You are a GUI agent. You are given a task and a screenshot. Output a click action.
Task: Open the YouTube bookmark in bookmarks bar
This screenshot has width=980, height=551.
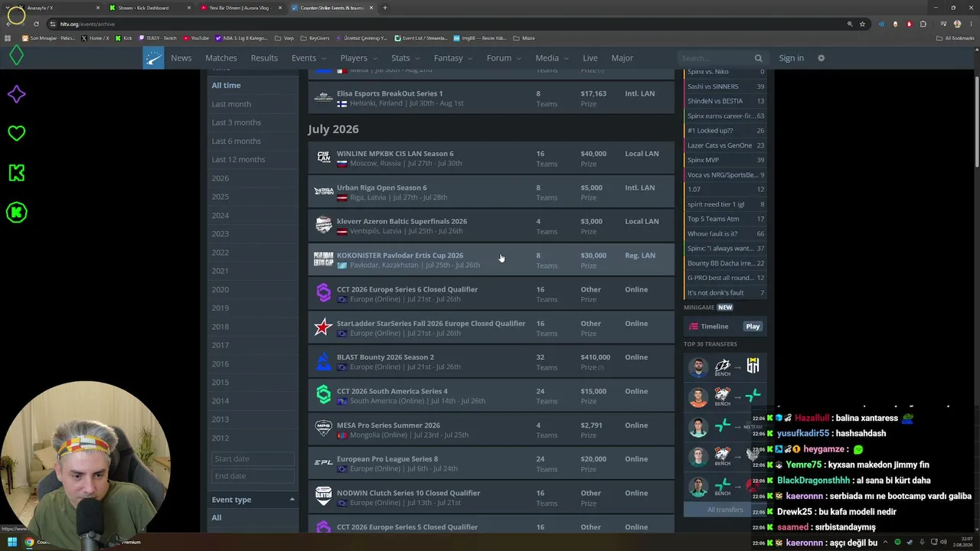click(x=197, y=38)
